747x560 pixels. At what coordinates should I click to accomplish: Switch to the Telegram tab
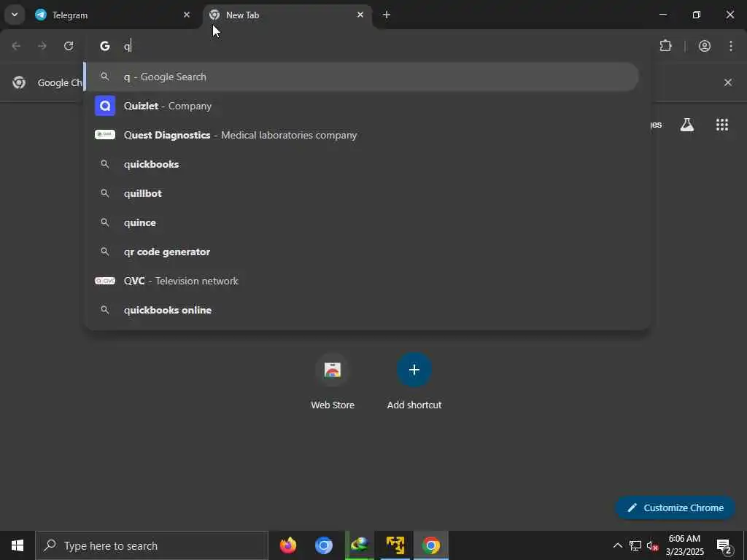[113, 15]
